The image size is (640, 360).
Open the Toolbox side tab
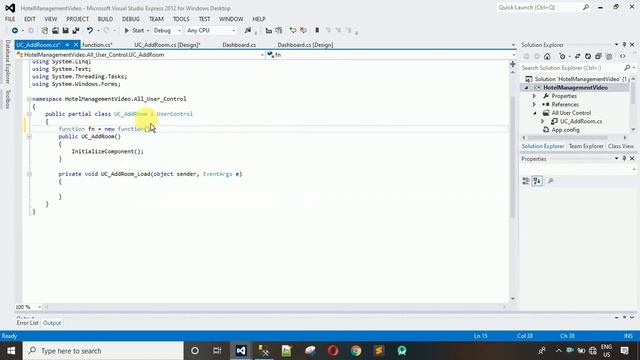click(7, 99)
